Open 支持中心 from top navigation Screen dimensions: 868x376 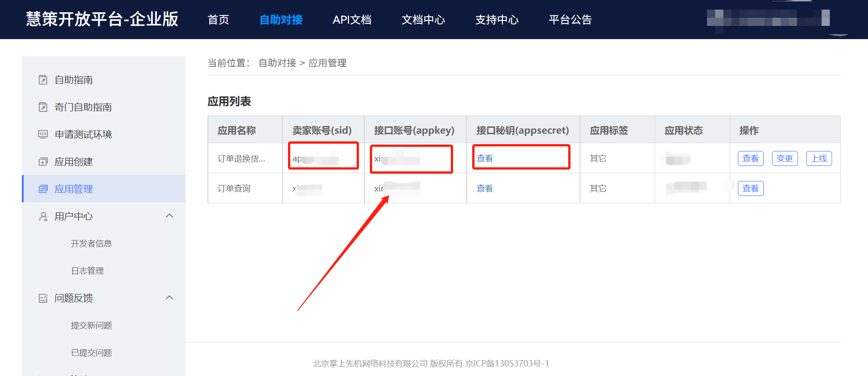click(x=497, y=20)
